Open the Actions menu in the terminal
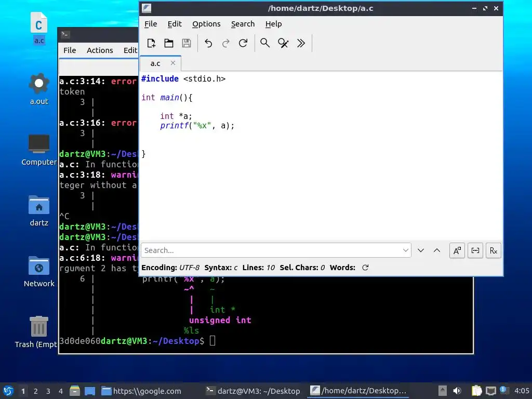 coord(100,50)
